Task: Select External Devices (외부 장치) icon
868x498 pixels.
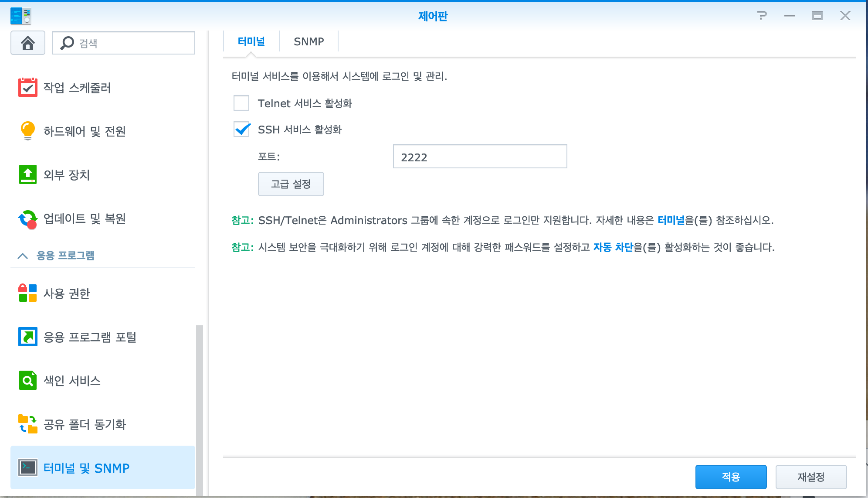Action: [x=27, y=174]
